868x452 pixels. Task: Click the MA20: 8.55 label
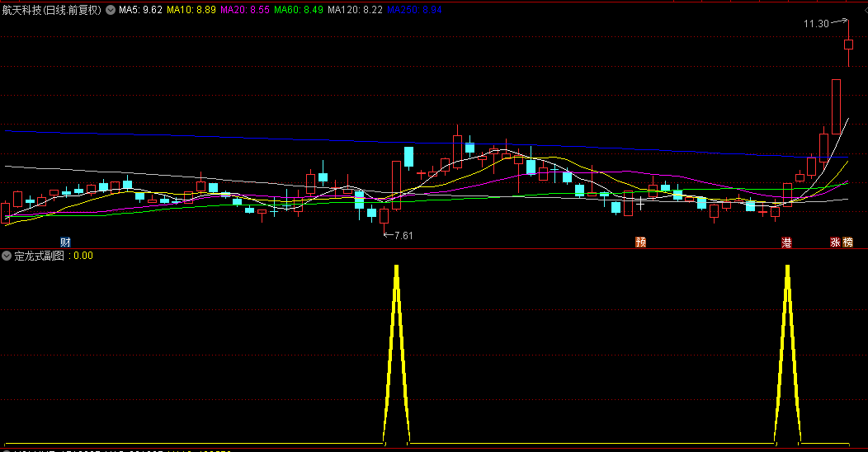(245, 10)
